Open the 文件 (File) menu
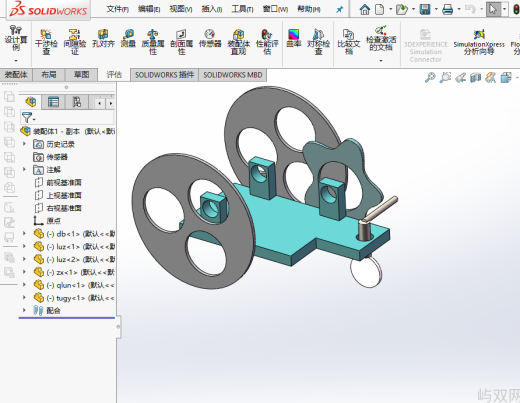The height and width of the screenshot is (403, 520). tap(118, 9)
